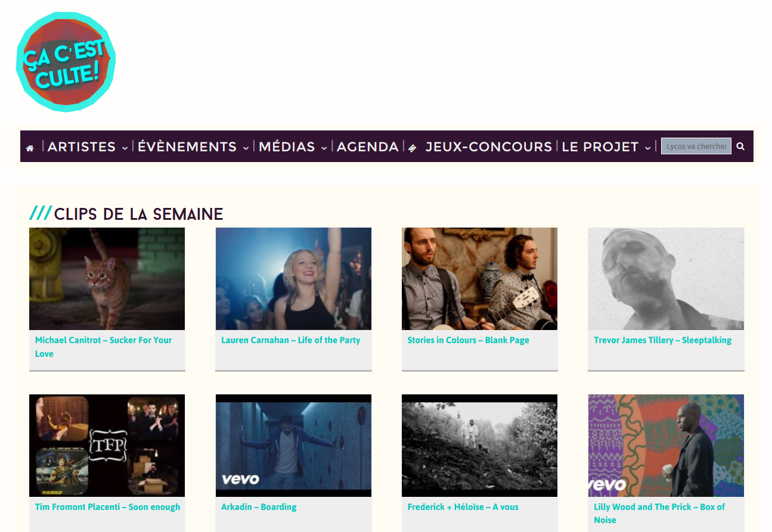Expand the Médias dropdown chevron

tap(324, 148)
